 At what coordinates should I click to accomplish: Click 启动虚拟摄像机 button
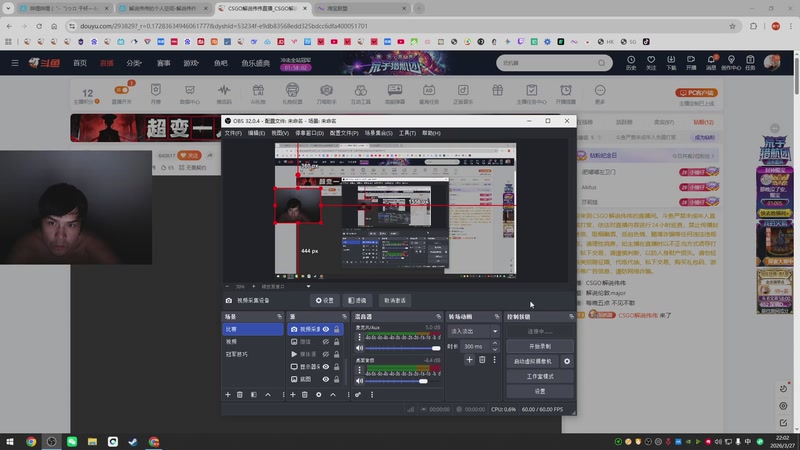tap(533, 361)
